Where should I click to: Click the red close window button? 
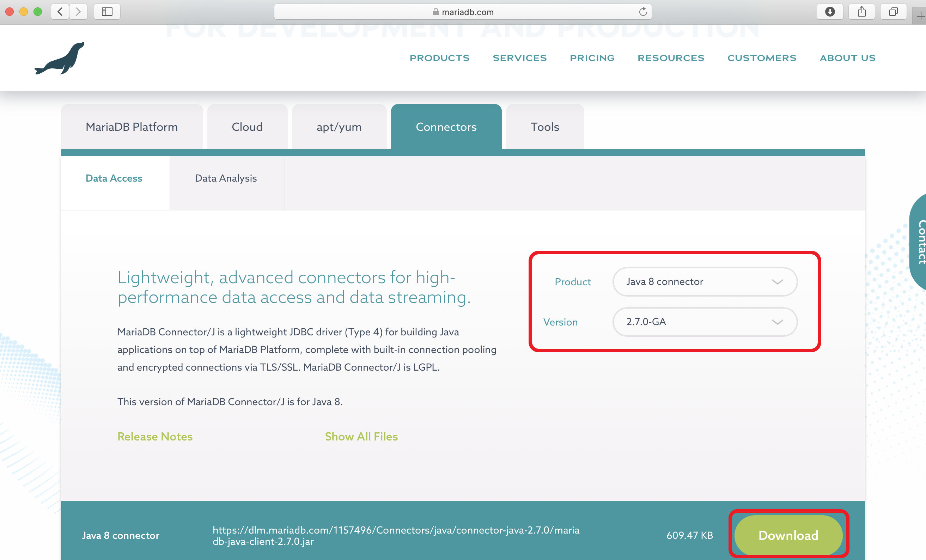10,12
